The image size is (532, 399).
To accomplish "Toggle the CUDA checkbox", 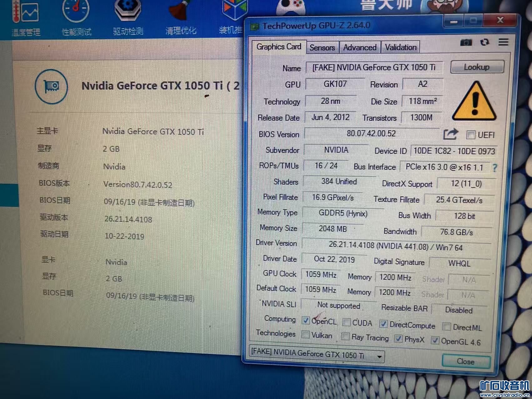I will click(x=346, y=322).
